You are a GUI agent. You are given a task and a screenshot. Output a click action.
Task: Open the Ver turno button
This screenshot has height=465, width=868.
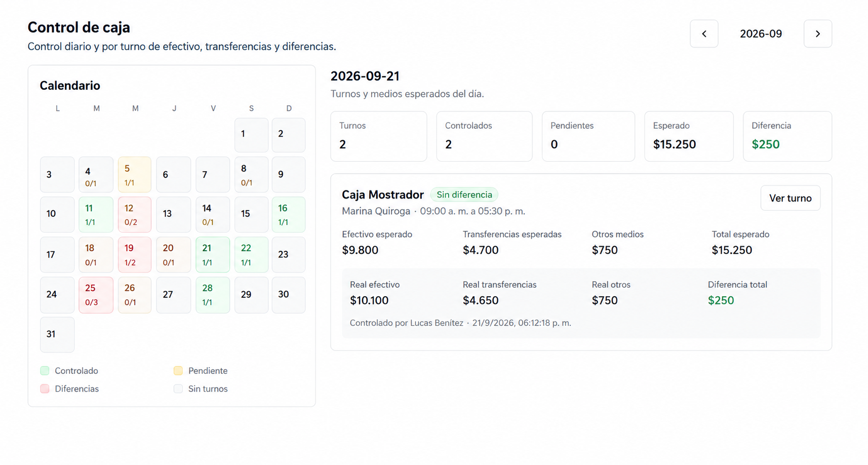(790, 198)
